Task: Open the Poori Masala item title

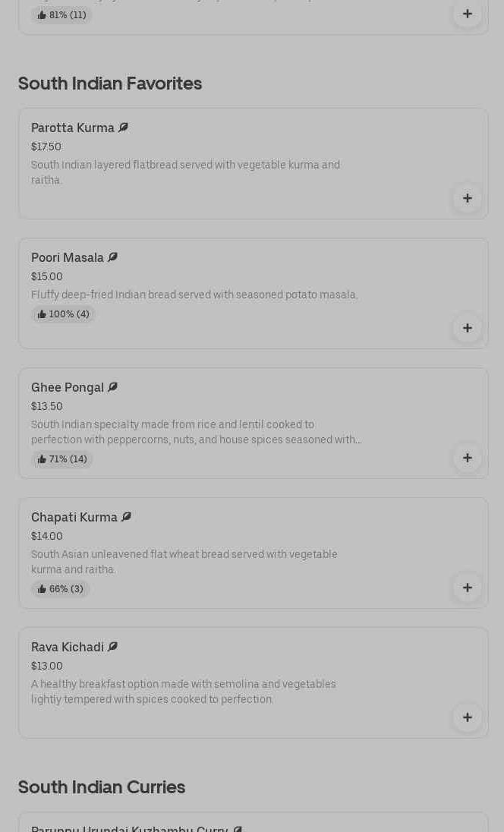Action: tap(68, 257)
